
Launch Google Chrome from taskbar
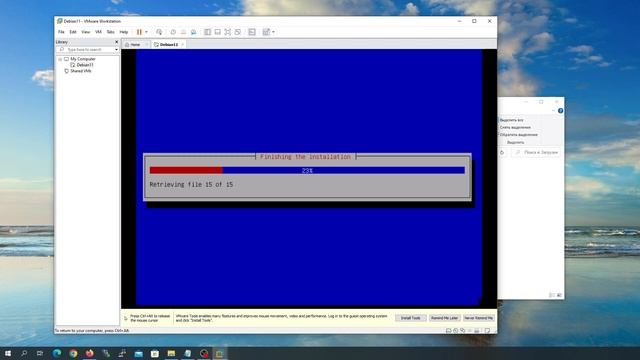point(73,353)
